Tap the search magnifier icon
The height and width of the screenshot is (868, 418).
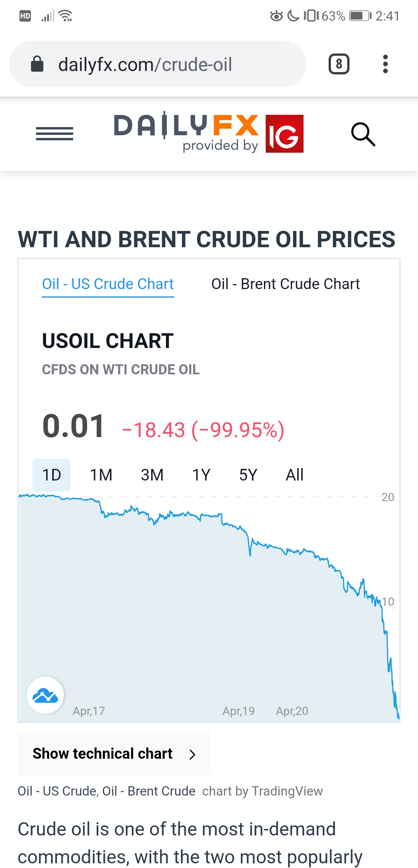click(363, 134)
